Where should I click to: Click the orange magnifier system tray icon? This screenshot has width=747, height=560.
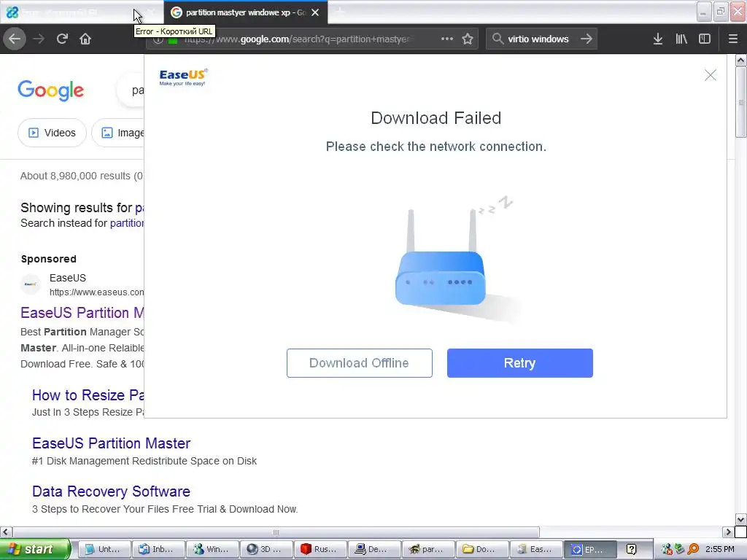(x=693, y=550)
